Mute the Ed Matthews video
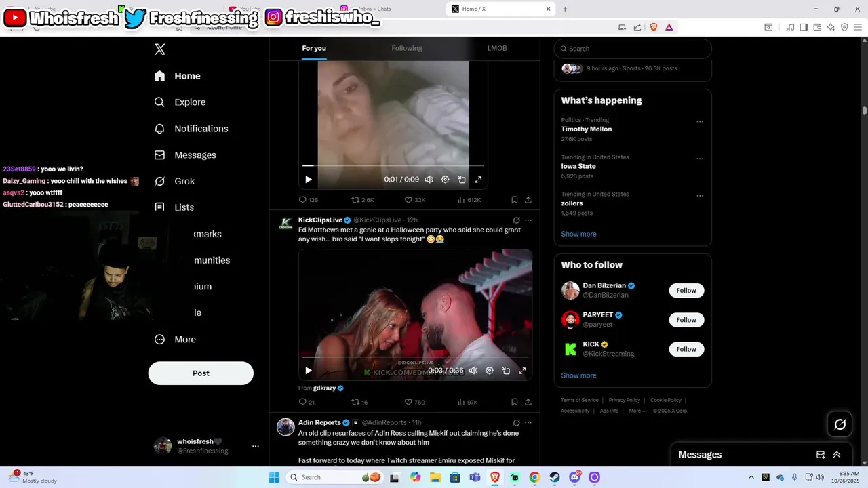 click(x=473, y=371)
